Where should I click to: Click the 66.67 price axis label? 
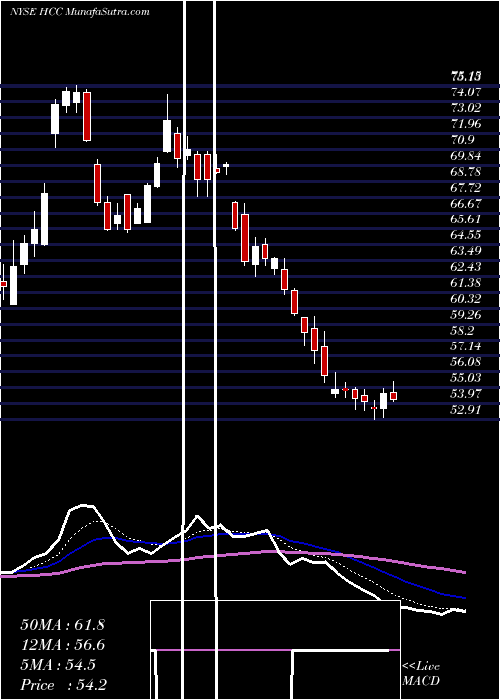point(466,204)
